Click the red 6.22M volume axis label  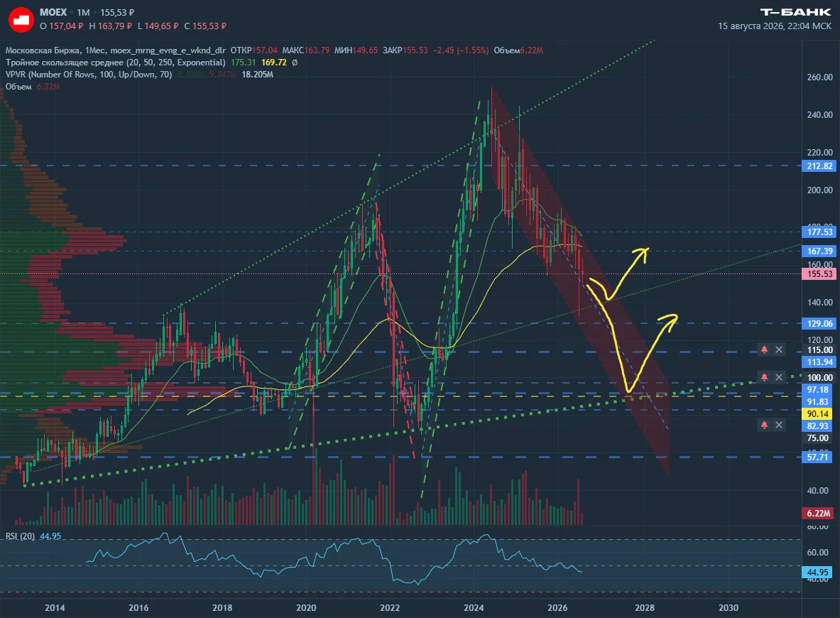pyautogui.click(x=818, y=513)
